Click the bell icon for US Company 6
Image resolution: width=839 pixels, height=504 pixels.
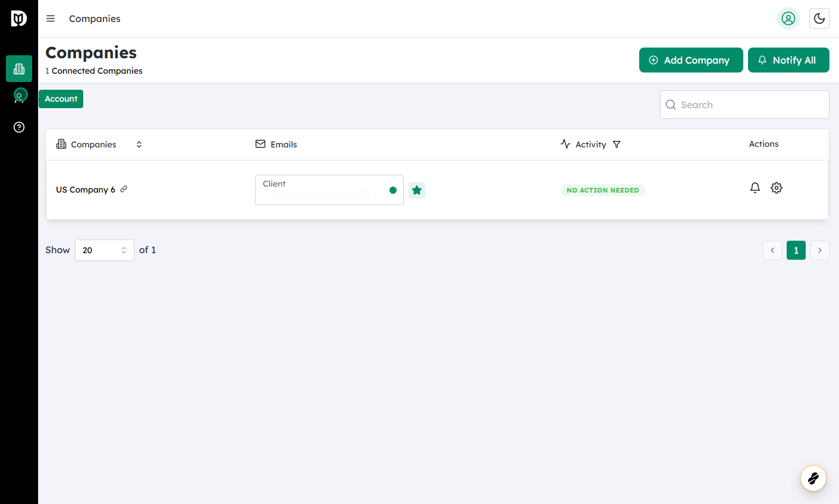click(755, 188)
